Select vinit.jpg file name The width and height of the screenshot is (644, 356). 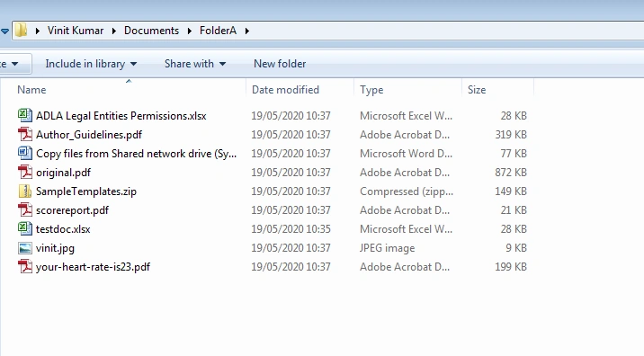pos(56,248)
